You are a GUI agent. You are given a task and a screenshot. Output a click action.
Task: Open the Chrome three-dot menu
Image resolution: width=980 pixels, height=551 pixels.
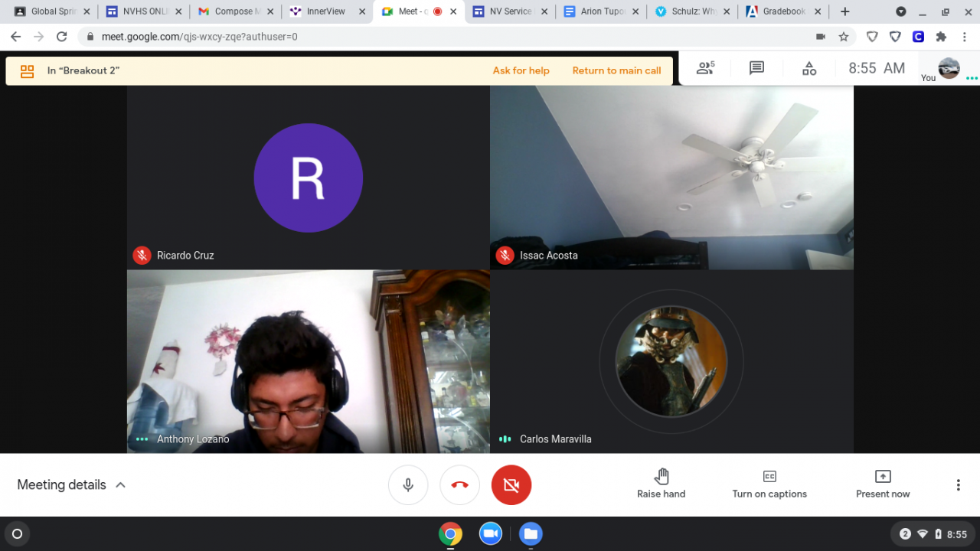point(964,36)
